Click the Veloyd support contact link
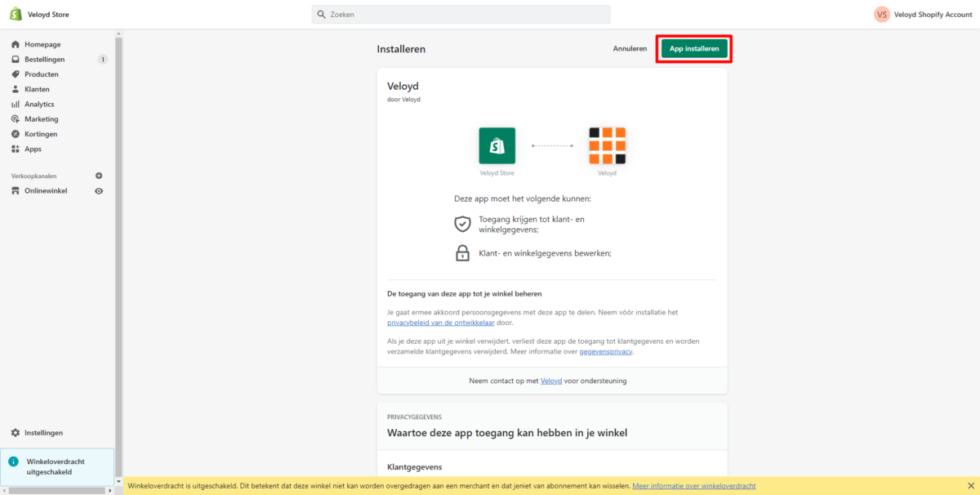The height and width of the screenshot is (495, 980). click(x=552, y=381)
